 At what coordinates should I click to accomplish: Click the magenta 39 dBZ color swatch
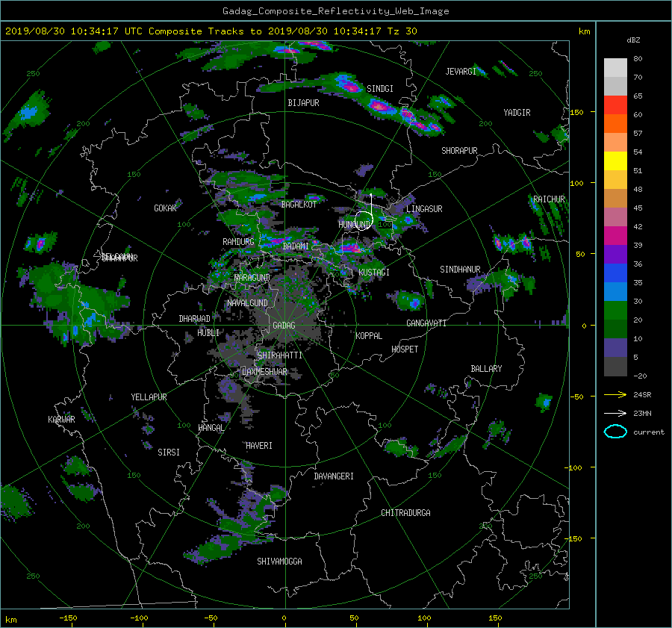[615, 236]
